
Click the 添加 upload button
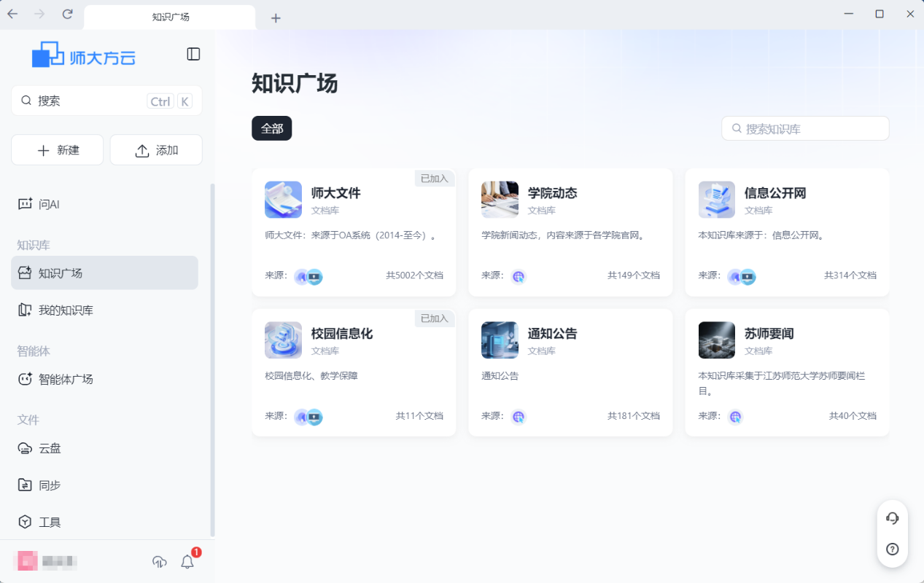click(x=156, y=150)
